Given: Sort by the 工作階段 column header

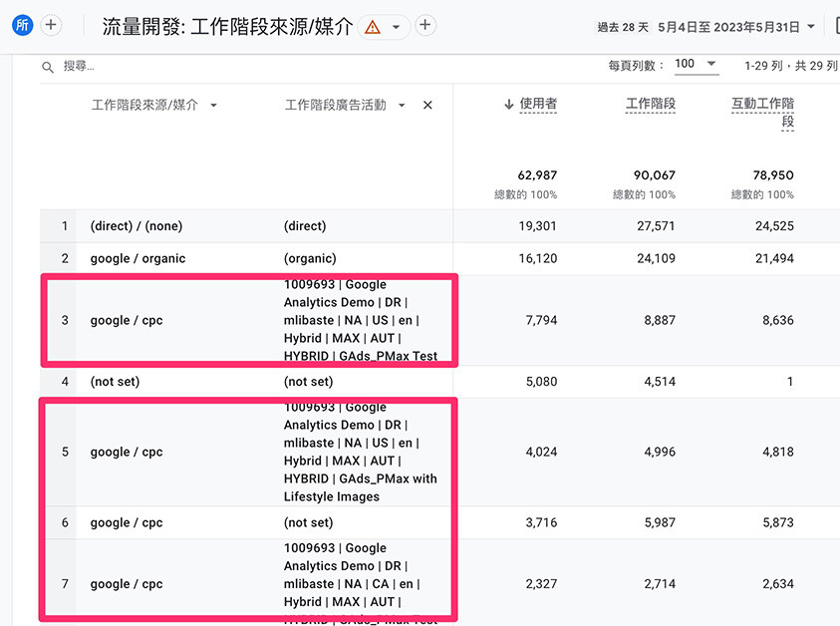Looking at the screenshot, I should click(x=651, y=104).
